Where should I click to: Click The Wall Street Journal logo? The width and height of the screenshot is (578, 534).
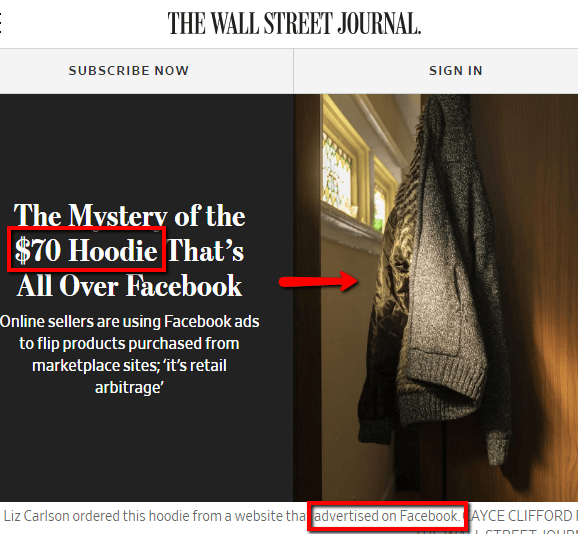pos(294,23)
